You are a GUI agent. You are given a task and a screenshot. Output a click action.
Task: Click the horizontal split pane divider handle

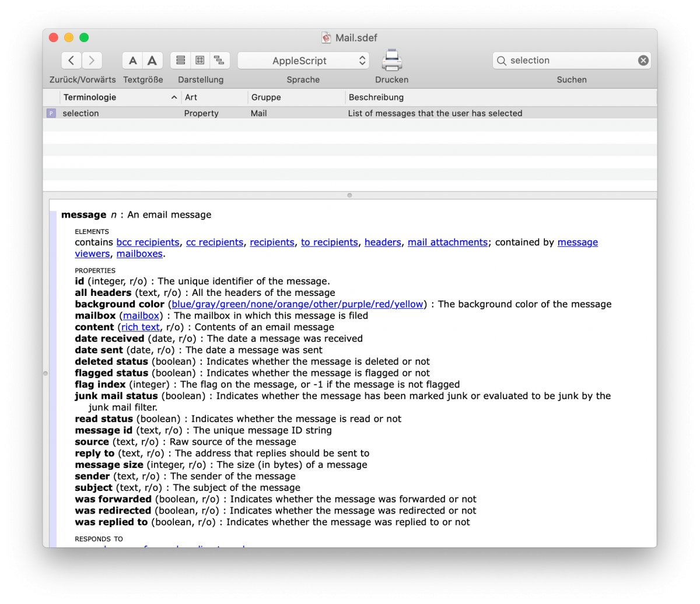[349, 195]
